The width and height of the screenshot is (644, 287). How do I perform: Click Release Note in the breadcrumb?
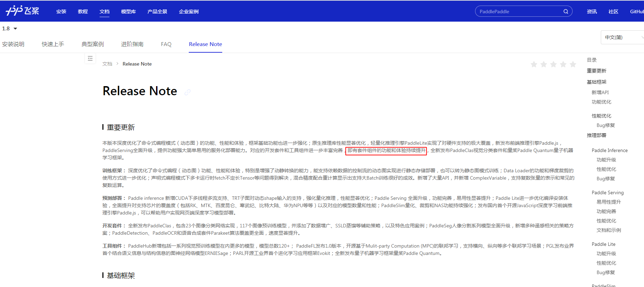(x=137, y=64)
